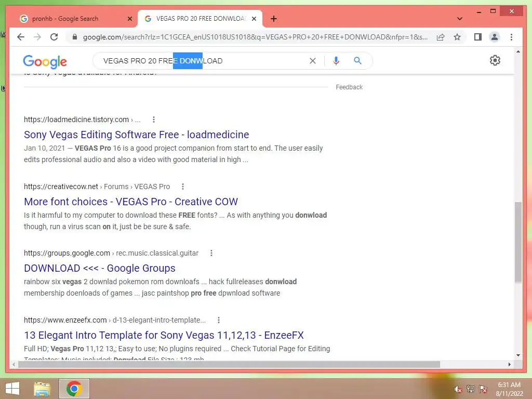Viewport: 532px width, 399px height.
Task: View site info via the lock icon
Action: coord(75,37)
